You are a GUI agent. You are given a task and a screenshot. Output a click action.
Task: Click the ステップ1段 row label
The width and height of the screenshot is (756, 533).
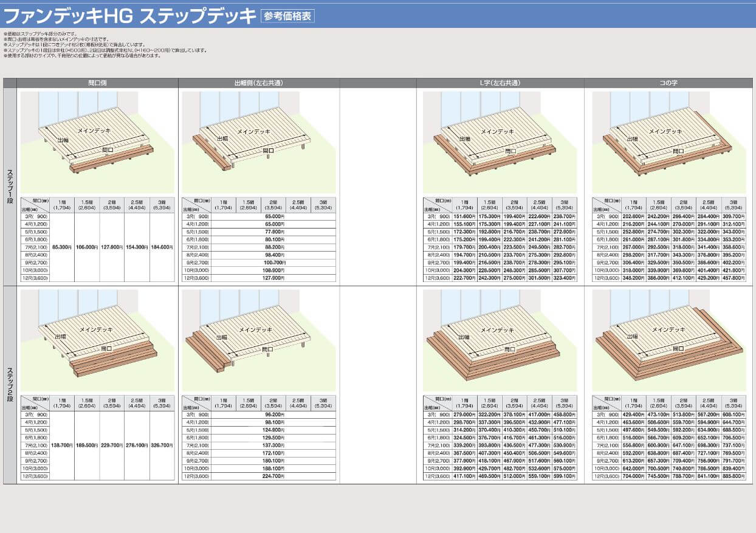point(10,186)
